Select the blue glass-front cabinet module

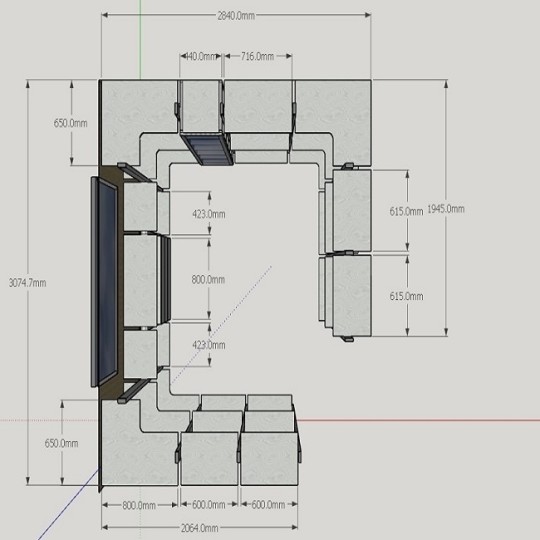[x=208, y=149]
